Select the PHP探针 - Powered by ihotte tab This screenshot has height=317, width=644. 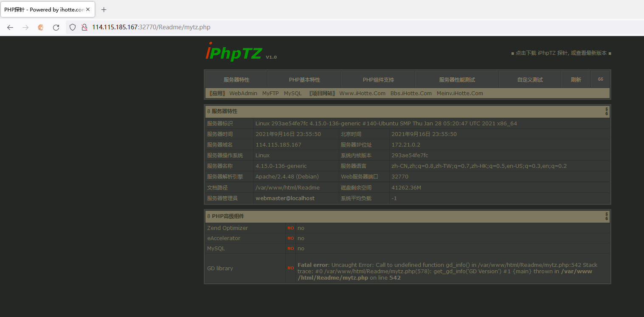click(48, 9)
